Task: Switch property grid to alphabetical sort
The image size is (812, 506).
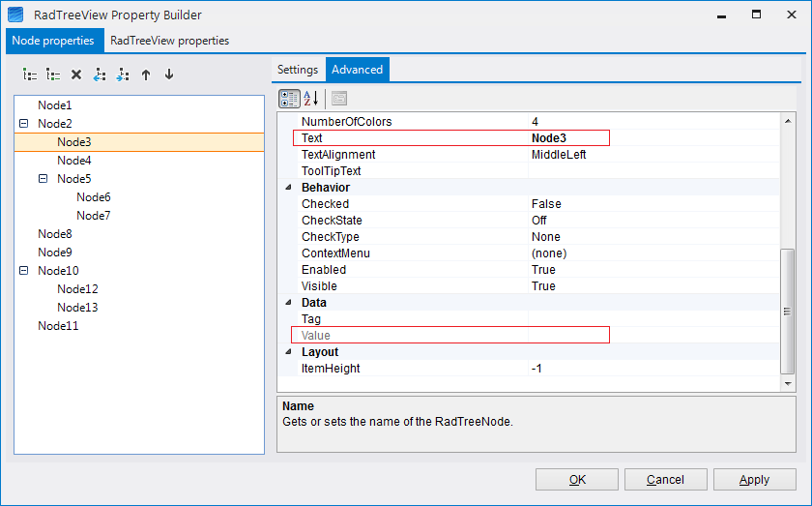Action: (311, 98)
